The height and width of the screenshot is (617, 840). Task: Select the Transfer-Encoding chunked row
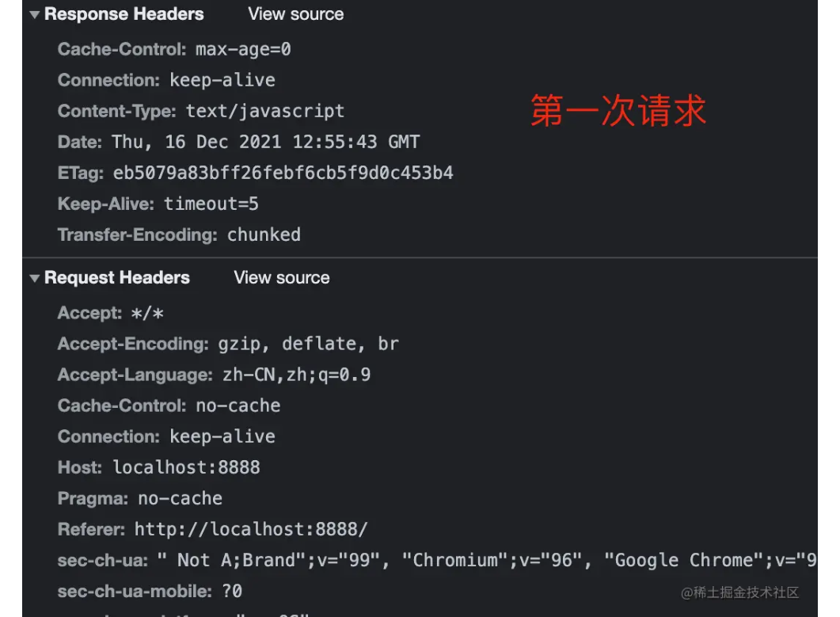pyautogui.click(x=179, y=235)
